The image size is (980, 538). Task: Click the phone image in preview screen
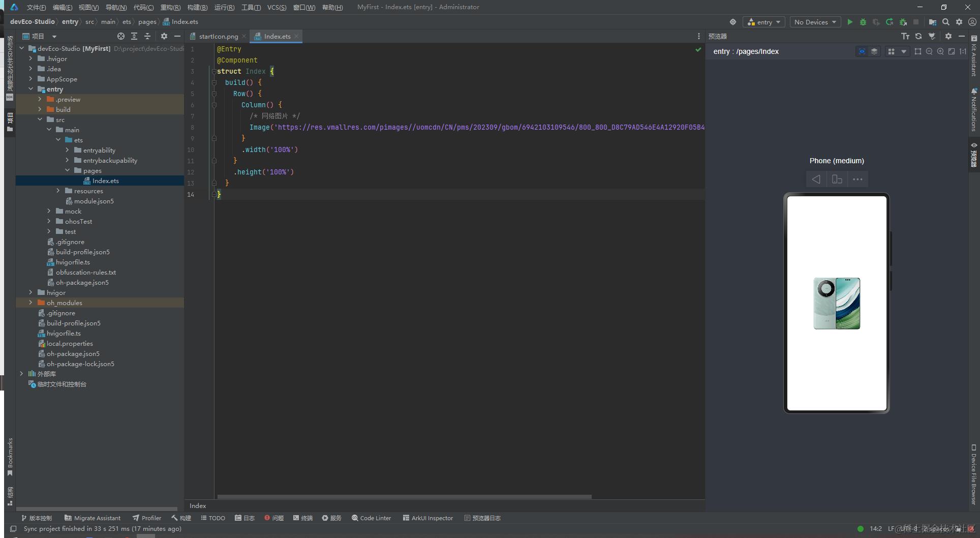[837, 303]
